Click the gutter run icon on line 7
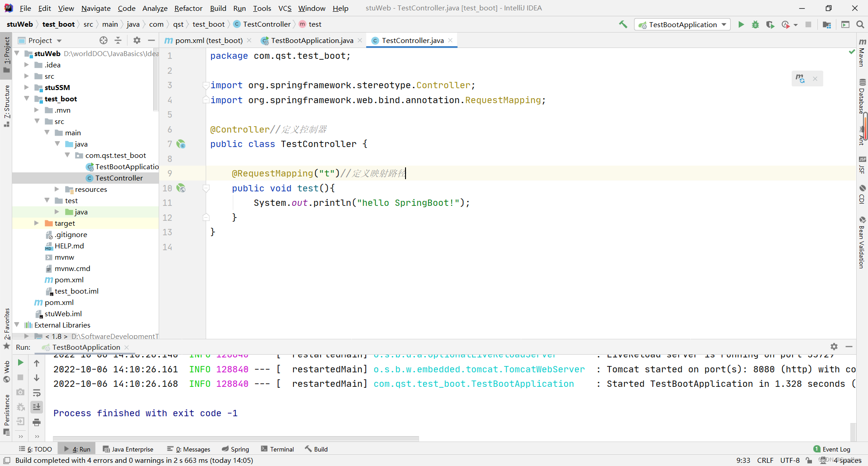Image resolution: width=868 pixels, height=466 pixels. [x=181, y=144]
